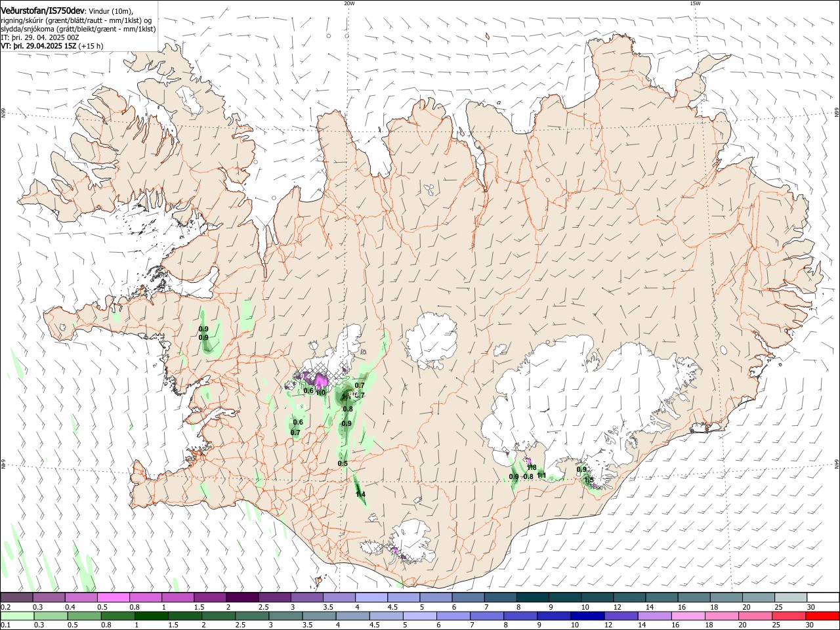840x630 pixels.
Task: Click the 0.5 precipitation value on the map
Action: point(343,463)
